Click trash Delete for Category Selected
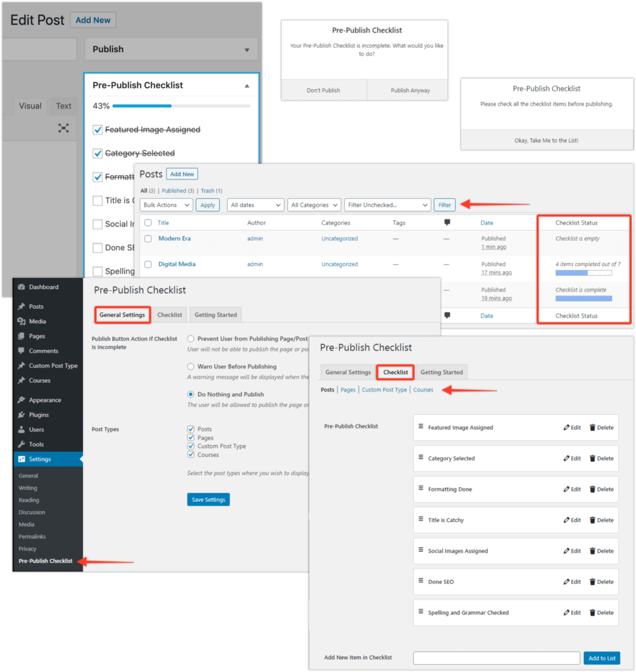Viewport: 636px width, 672px height. click(601, 458)
